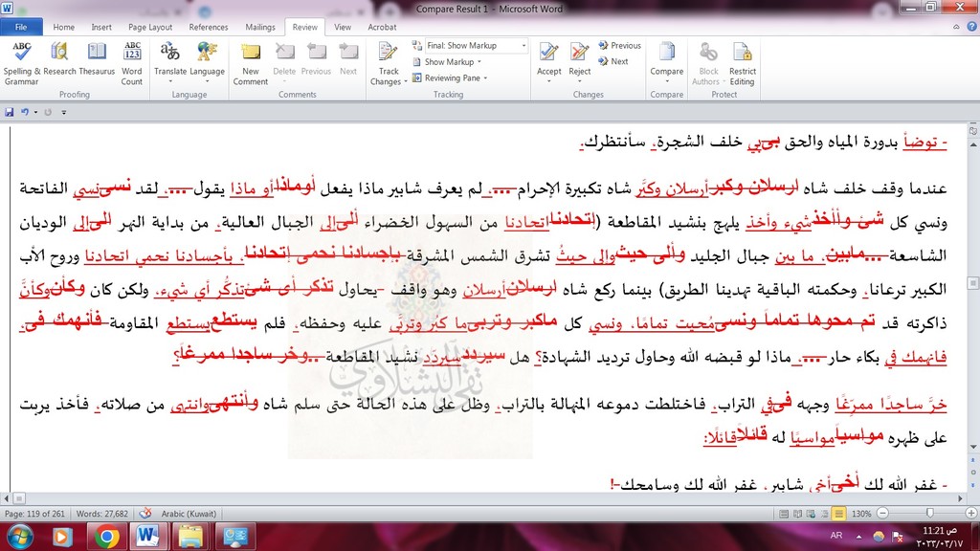This screenshot has height=551, width=980.
Task: Jump to Previous tracked change
Action: [620, 46]
